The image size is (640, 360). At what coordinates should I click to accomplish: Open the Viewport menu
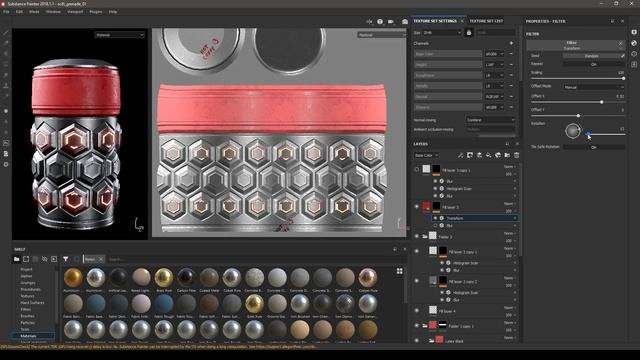tap(75, 12)
